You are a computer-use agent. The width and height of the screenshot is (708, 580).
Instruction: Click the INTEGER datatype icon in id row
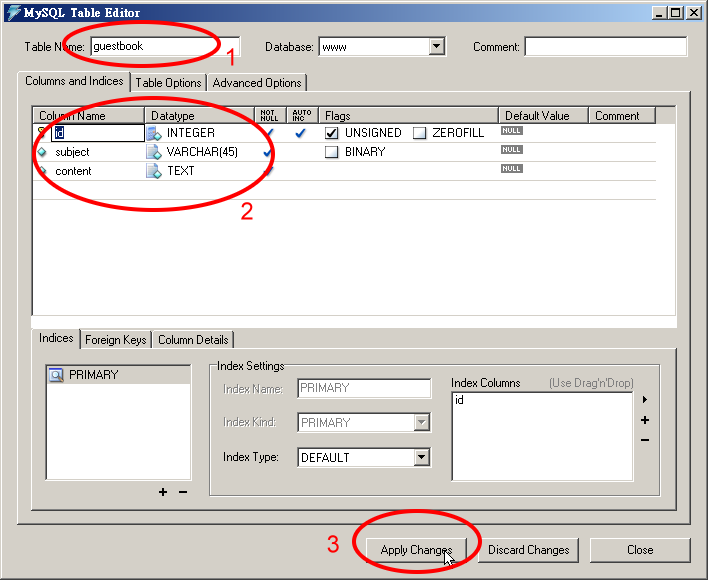click(x=154, y=133)
